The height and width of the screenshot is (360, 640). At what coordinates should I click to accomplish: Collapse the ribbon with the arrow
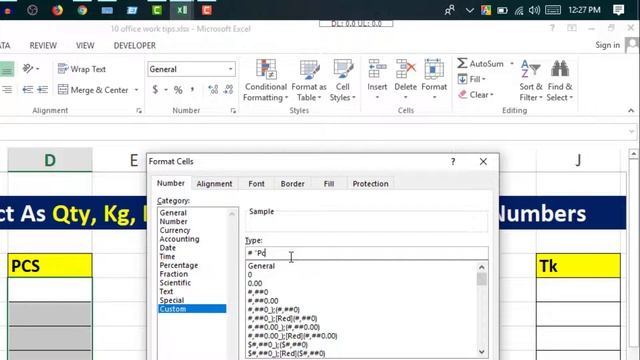click(631, 111)
